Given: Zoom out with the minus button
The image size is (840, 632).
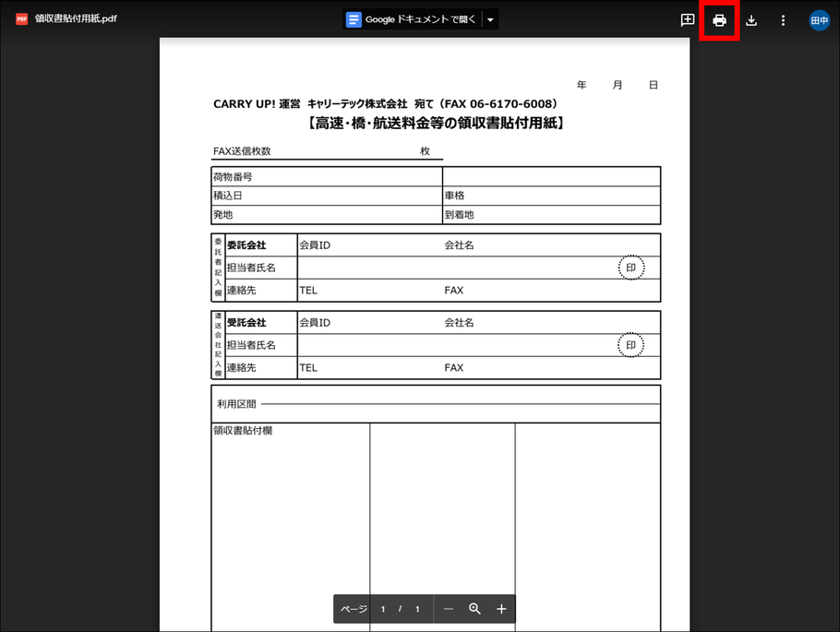Looking at the screenshot, I should (449, 609).
